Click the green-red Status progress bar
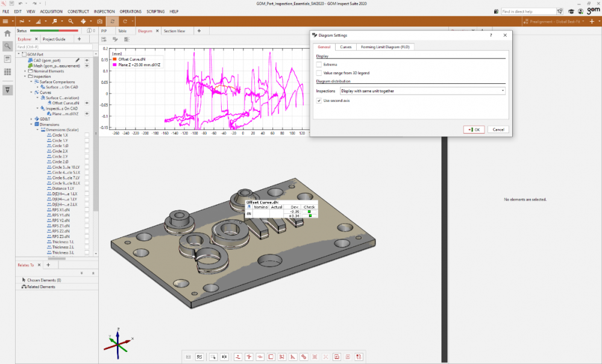 [54, 30]
